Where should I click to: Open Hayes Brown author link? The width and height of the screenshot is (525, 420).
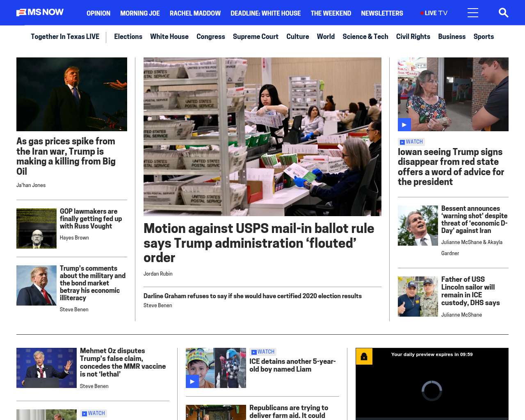tap(74, 238)
